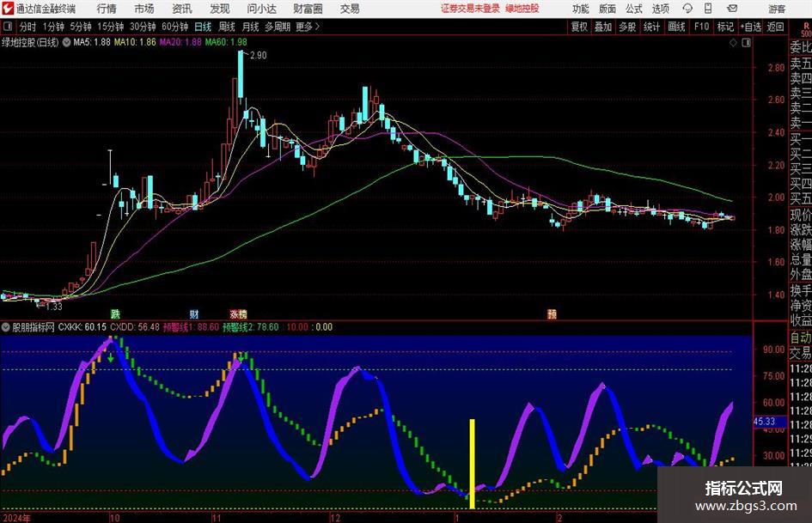Viewport: 812px width, 523px height.
Task: Click the 叠加 overlay button
Action: 603,27
